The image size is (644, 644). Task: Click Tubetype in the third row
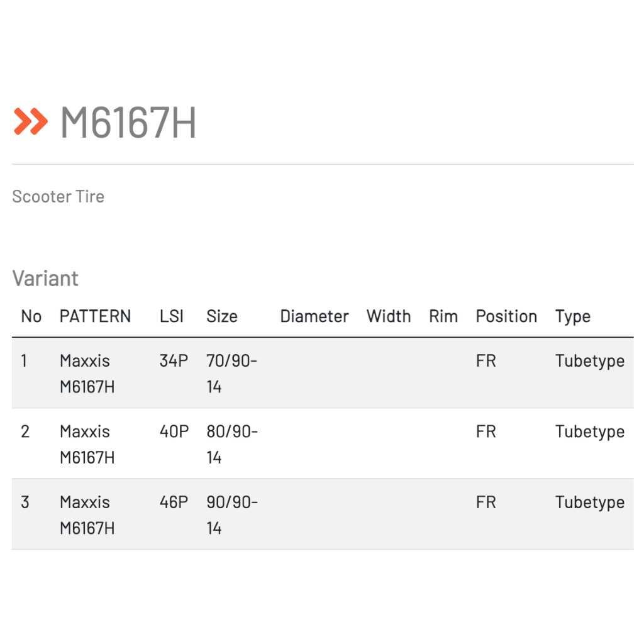point(589,502)
